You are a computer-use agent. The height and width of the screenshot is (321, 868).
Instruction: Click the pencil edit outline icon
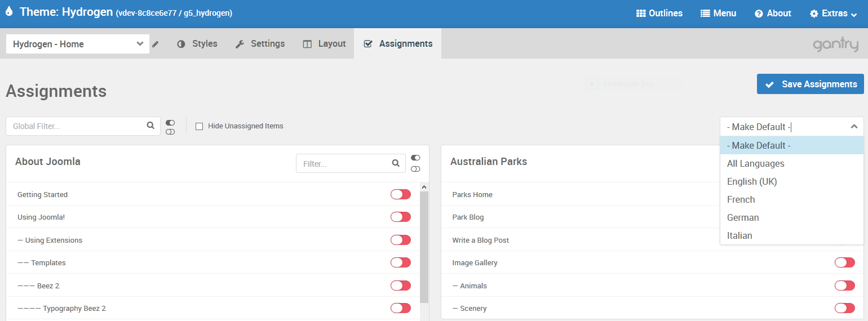(156, 44)
